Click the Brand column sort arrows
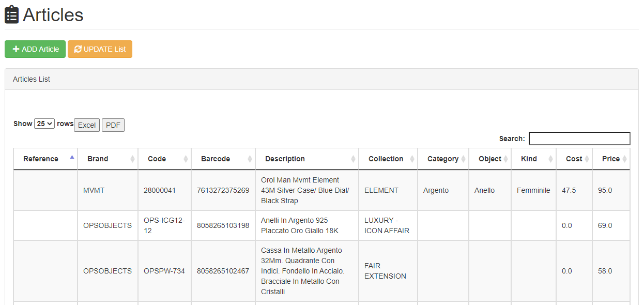Screen dimensions: 644x305 coord(132,159)
